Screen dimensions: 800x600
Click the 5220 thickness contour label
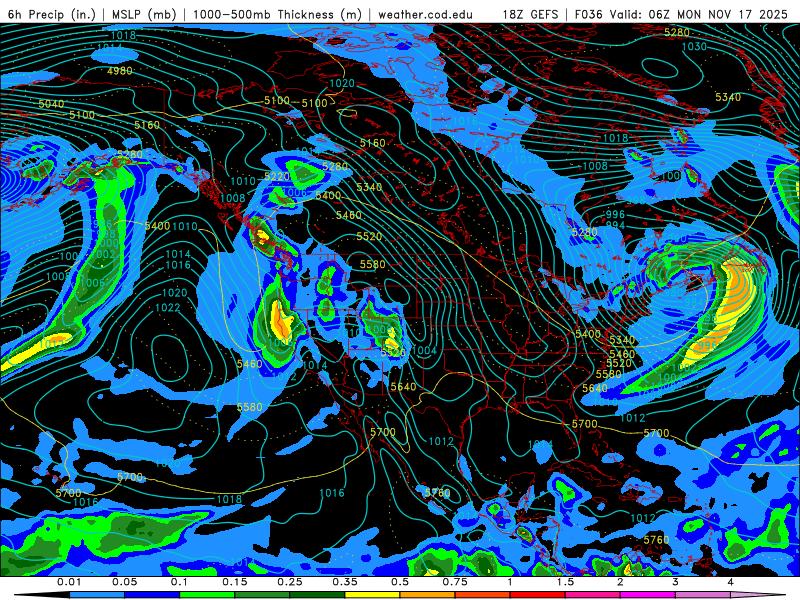(x=277, y=177)
